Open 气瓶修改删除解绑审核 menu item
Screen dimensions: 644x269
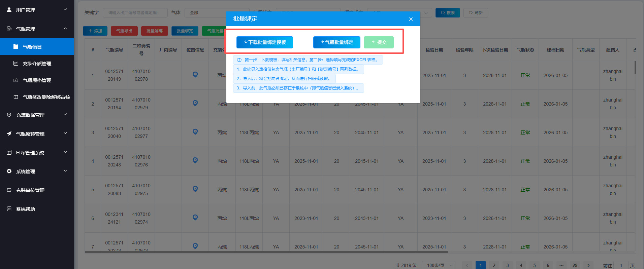pos(46,97)
